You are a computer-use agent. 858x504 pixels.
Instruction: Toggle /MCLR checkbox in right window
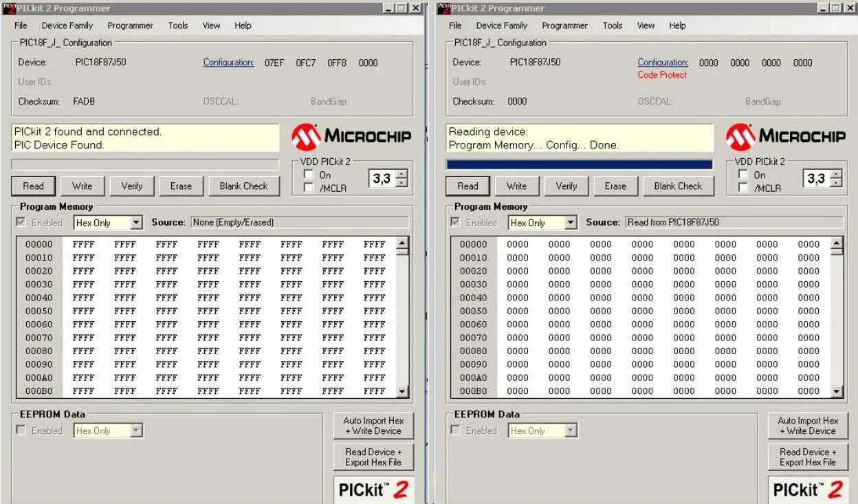point(743,187)
